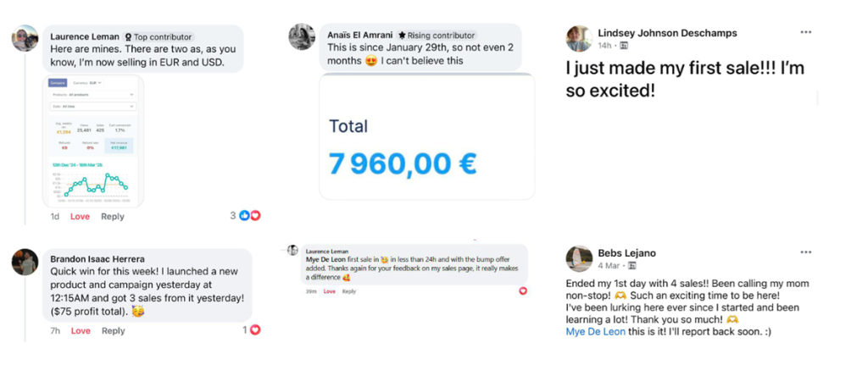This screenshot has width=868, height=376.
Task: Open Lindsey Johnson Deschamps' post options menu
Action: pyautogui.click(x=805, y=32)
